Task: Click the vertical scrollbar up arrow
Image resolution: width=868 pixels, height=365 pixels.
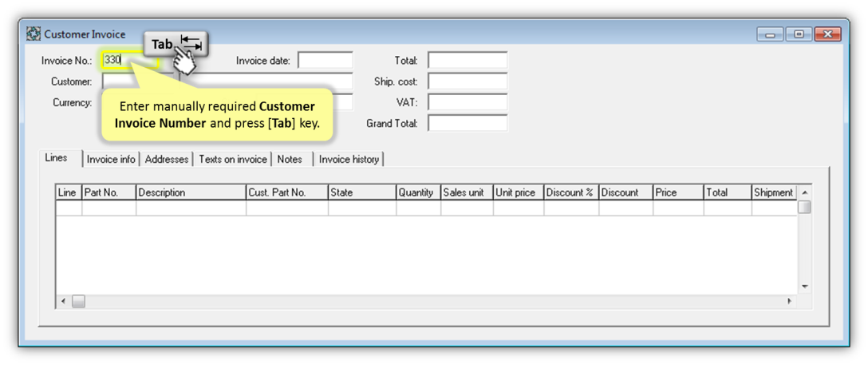Action: coord(805,192)
